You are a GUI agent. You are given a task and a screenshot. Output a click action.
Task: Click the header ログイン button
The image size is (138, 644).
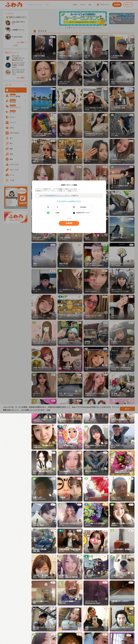[x=128, y=5]
